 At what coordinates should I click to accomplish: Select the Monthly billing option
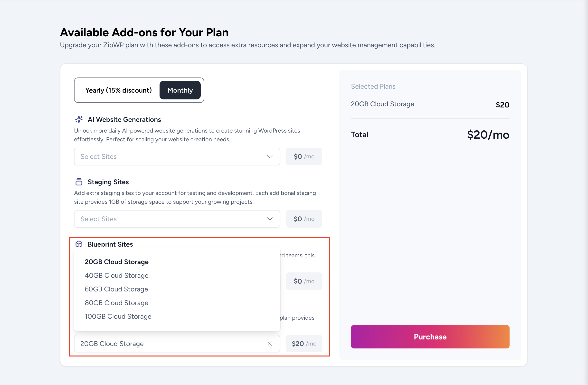tap(180, 90)
